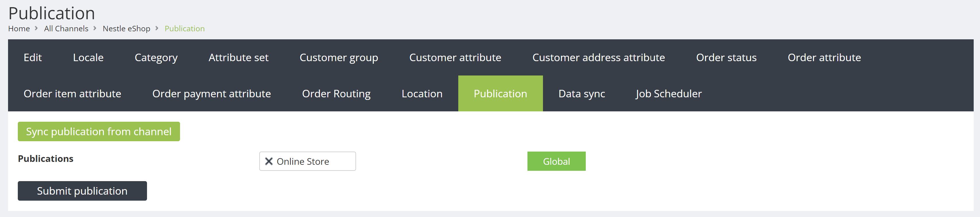Click the Submit publication button
This screenshot has width=980, height=217.
[x=82, y=191]
